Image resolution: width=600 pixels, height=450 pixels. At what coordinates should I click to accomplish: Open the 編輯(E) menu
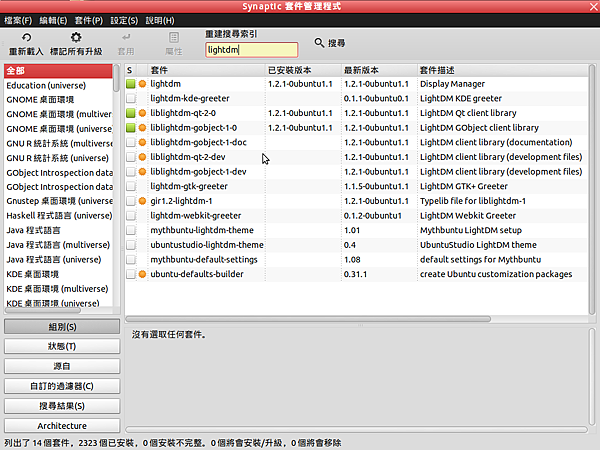tap(53, 20)
